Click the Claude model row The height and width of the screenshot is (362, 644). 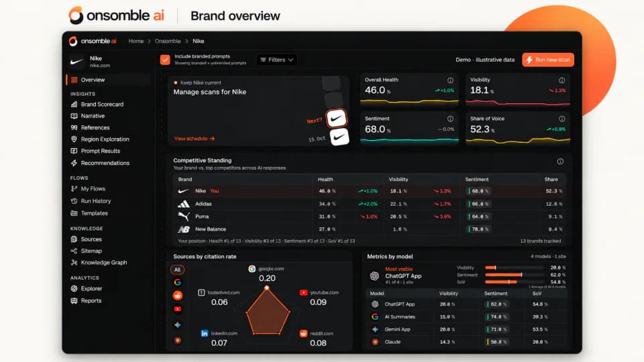(x=466, y=342)
